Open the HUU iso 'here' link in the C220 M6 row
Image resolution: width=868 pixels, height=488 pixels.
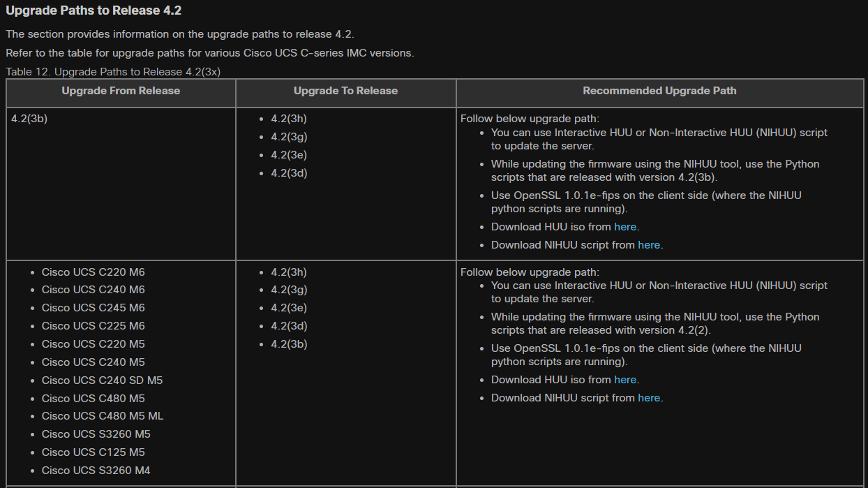coord(625,380)
